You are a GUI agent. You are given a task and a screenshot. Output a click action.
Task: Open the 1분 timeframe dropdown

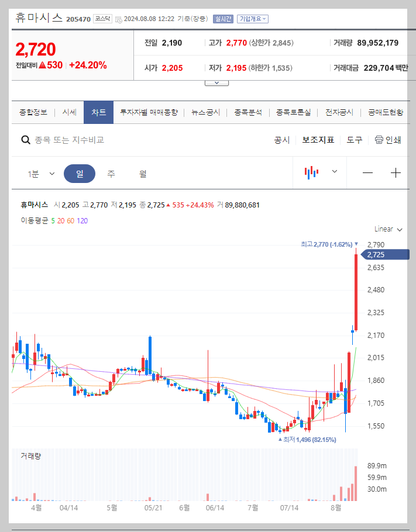[42, 172]
